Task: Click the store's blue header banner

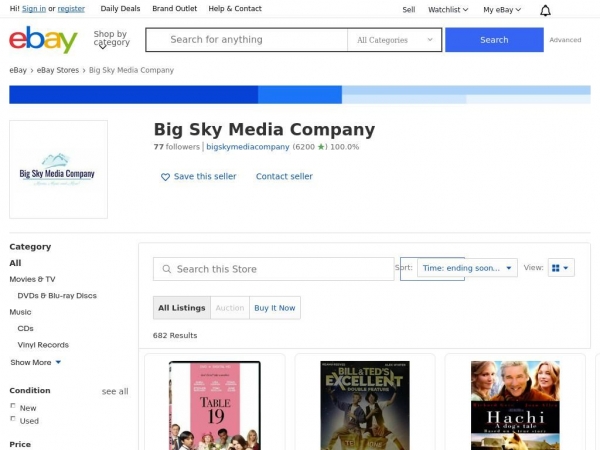Action: pos(300,95)
